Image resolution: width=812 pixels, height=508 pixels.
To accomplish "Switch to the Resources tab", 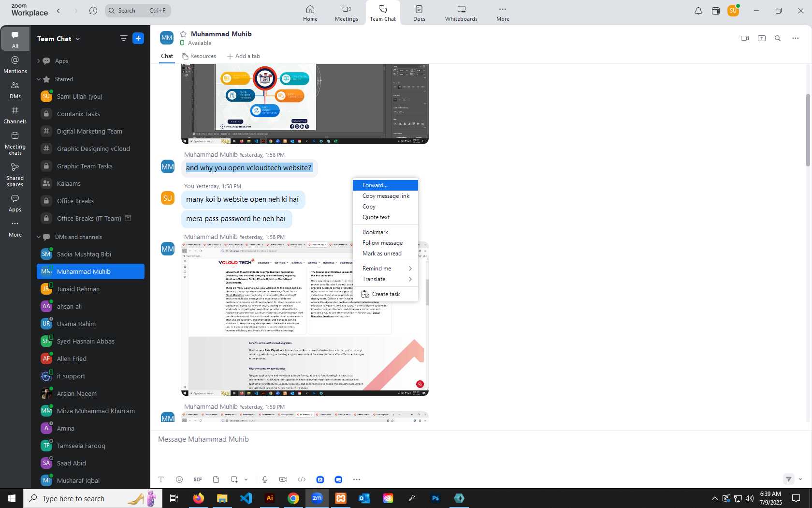I will click(199, 56).
